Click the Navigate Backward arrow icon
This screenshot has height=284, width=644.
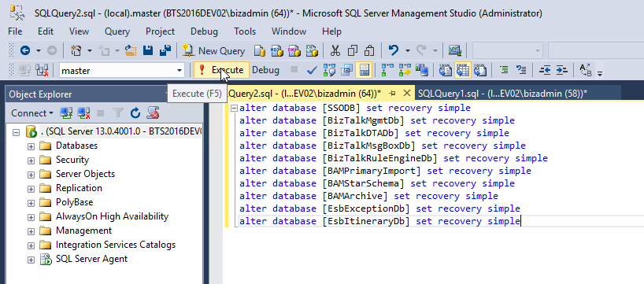pyautogui.click(x=25, y=51)
